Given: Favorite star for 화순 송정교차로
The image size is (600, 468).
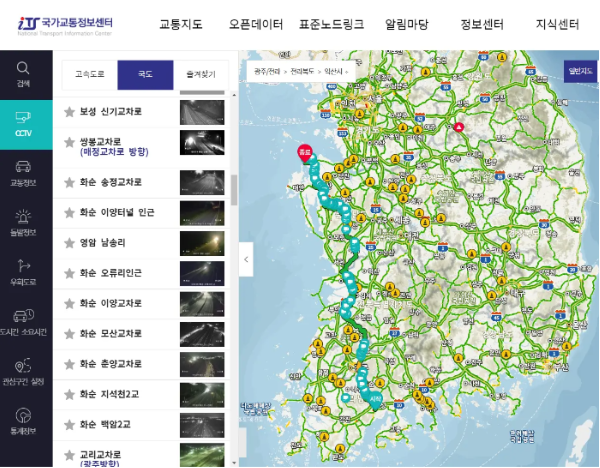Looking at the screenshot, I should tap(69, 183).
